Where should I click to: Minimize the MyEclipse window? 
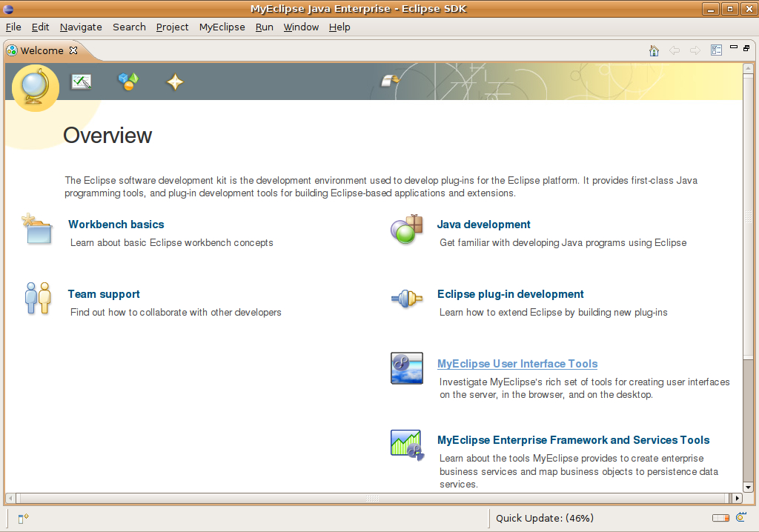point(711,9)
